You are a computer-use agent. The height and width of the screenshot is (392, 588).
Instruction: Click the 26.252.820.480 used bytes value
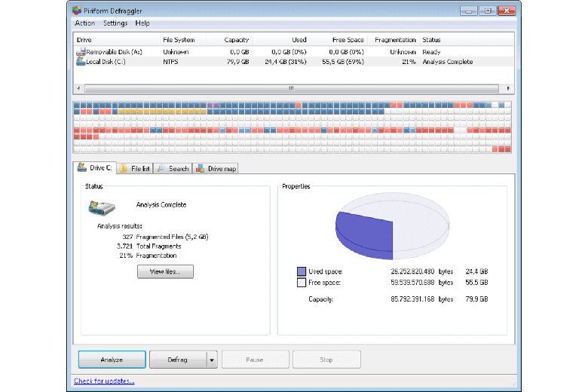tap(412, 271)
